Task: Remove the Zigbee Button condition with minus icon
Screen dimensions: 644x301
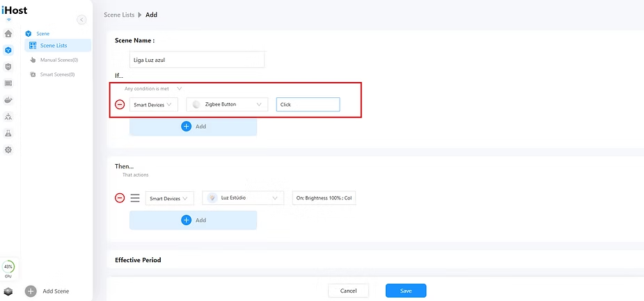Action: 120,104
